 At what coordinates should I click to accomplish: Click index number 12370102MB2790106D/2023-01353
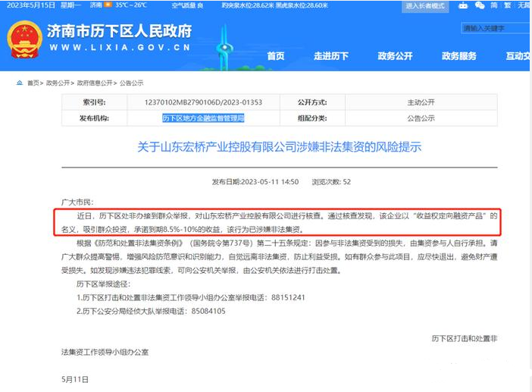tap(203, 102)
